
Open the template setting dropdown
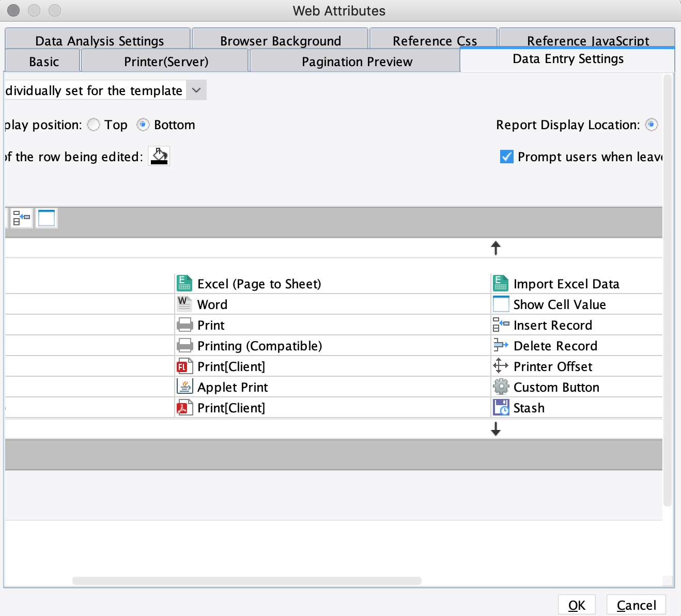pos(196,90)
